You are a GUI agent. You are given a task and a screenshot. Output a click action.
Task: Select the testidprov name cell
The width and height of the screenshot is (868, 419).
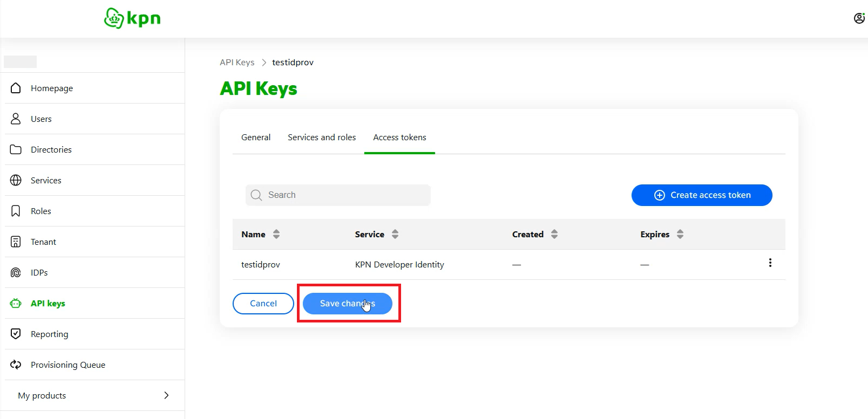(x=261, y=265)
